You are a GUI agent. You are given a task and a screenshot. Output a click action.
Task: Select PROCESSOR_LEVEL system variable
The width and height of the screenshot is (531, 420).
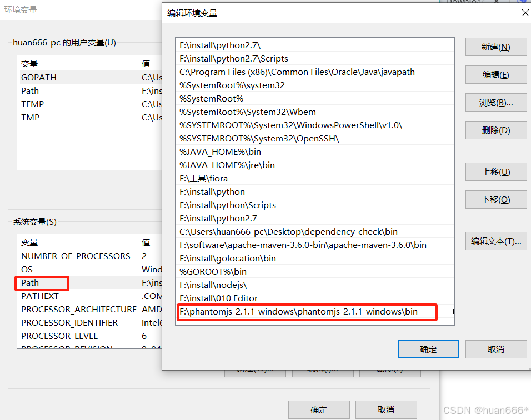(90, 336)
